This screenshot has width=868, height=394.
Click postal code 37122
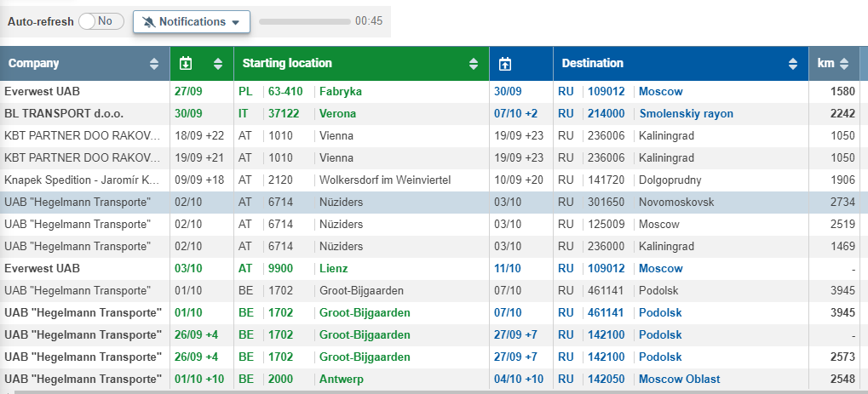pyautogui.click(x=284, y=113)
